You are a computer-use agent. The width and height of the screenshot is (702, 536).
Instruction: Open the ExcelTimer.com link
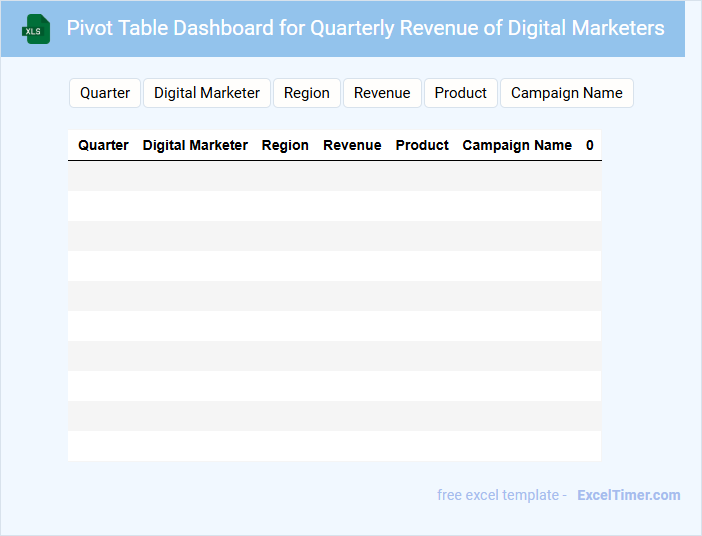click(x=628, y=495)
